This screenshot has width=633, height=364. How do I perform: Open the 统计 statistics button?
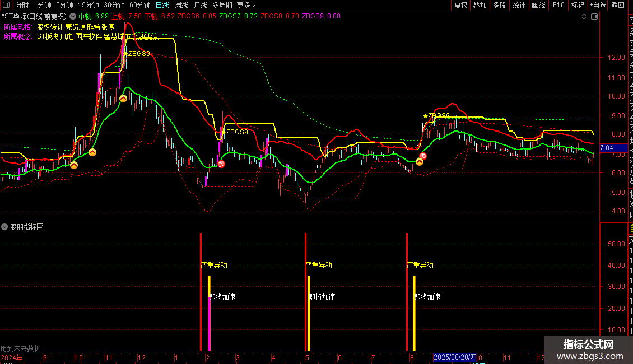(519, 5)
